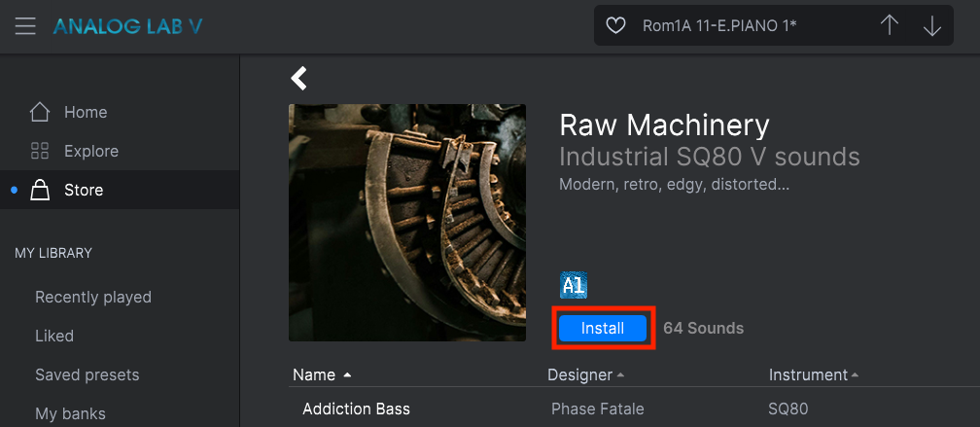Open Home in the sidebar

pyautogui.click(x=120, y=113)
